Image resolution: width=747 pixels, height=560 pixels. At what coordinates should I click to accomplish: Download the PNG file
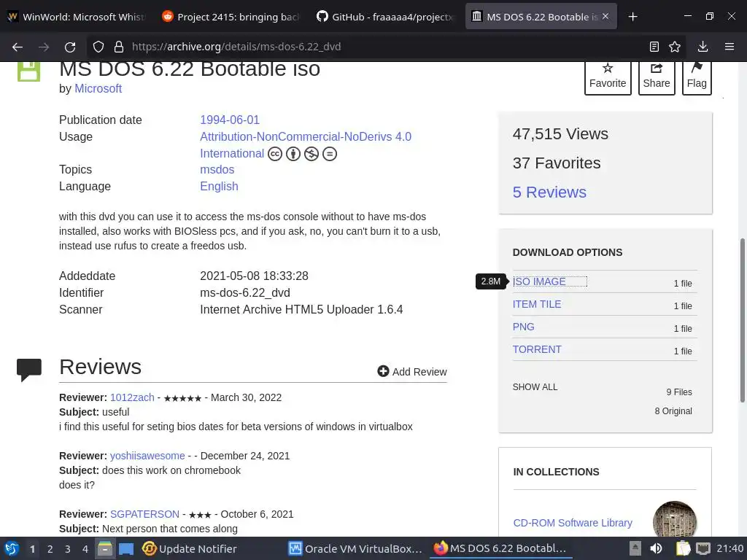pos(524,327)
